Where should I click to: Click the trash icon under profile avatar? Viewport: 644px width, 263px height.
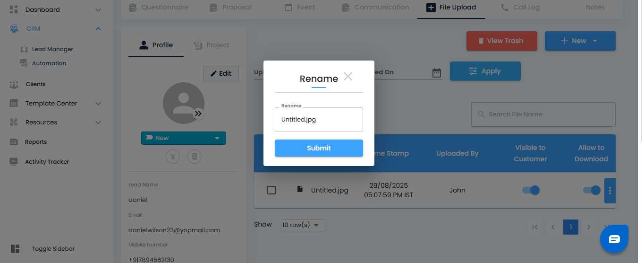[195, 157]
